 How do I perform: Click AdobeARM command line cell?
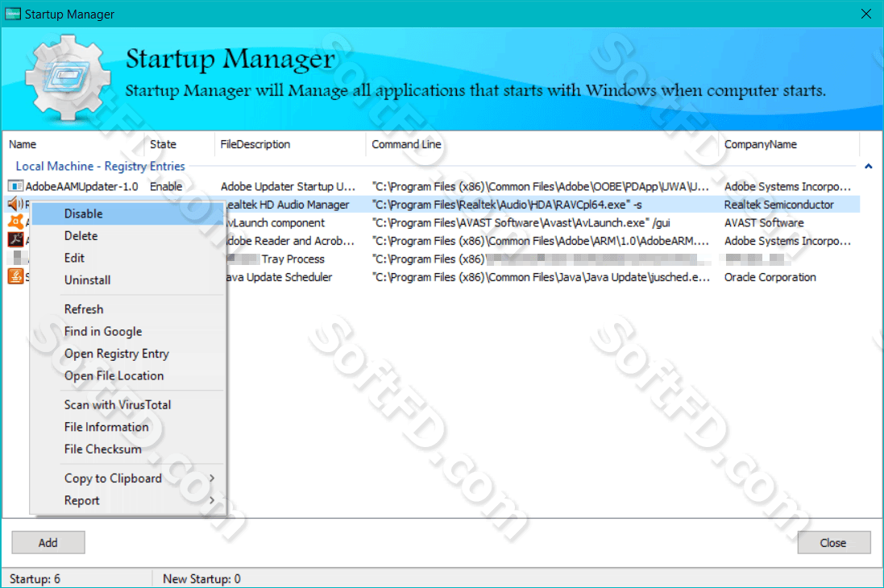point(541,241)
